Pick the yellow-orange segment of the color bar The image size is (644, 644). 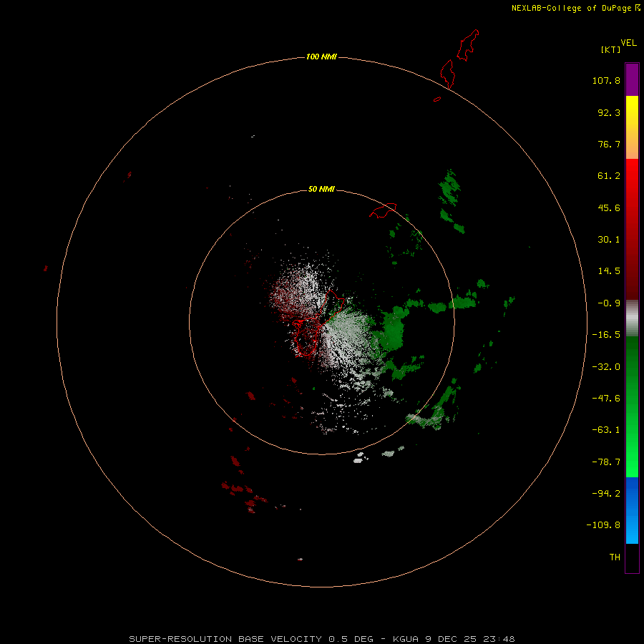click(x=632, y=127)
